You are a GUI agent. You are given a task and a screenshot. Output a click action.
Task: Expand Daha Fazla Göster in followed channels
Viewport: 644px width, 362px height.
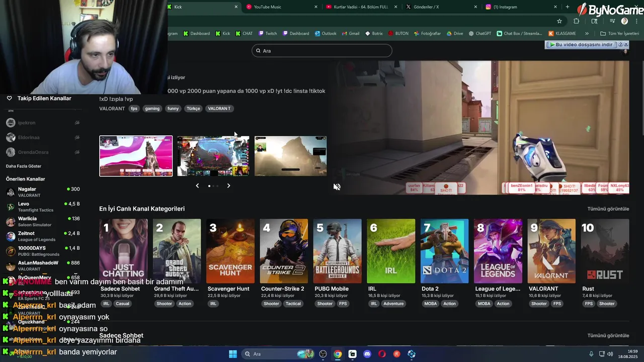(24, 166)
